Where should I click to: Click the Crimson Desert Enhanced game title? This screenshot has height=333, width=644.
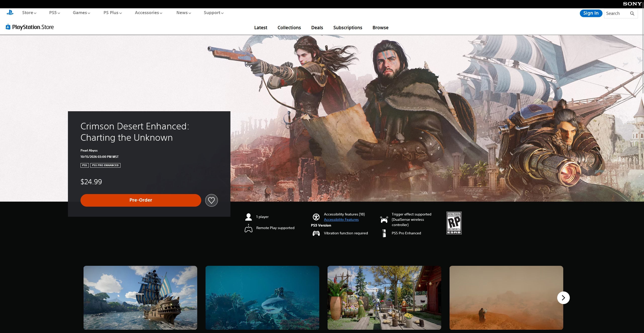[135, 132]
